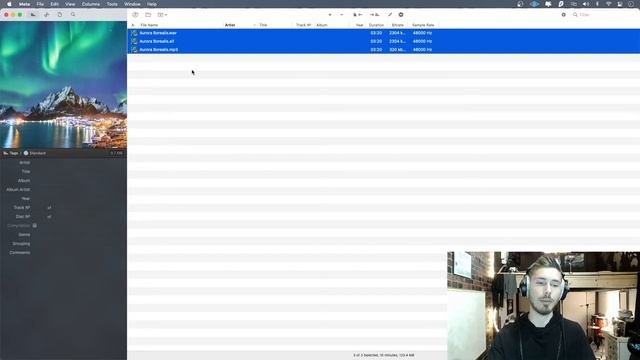This screenshot has width=640, height=360.
Task: Click into the Album tag field
Action: (x=78, y=181)
